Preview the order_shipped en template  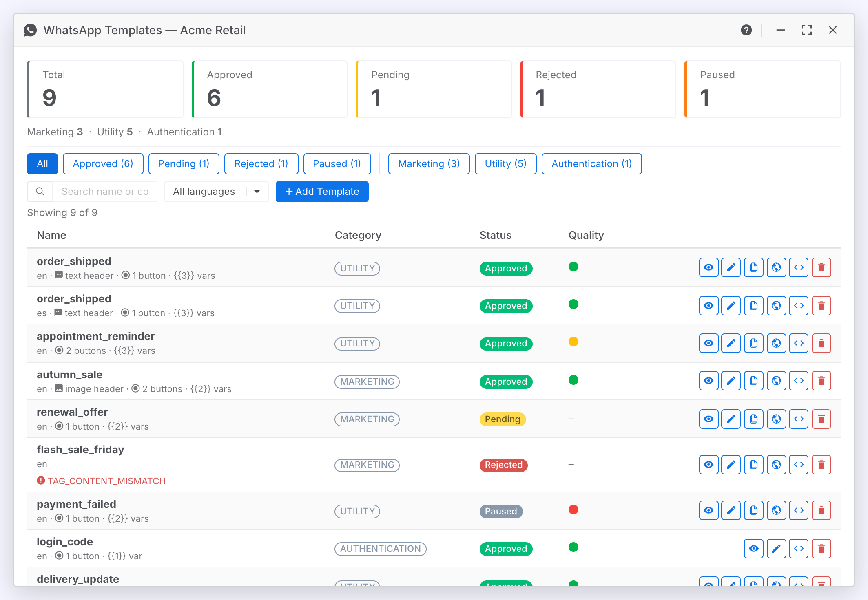coord(709,267)
